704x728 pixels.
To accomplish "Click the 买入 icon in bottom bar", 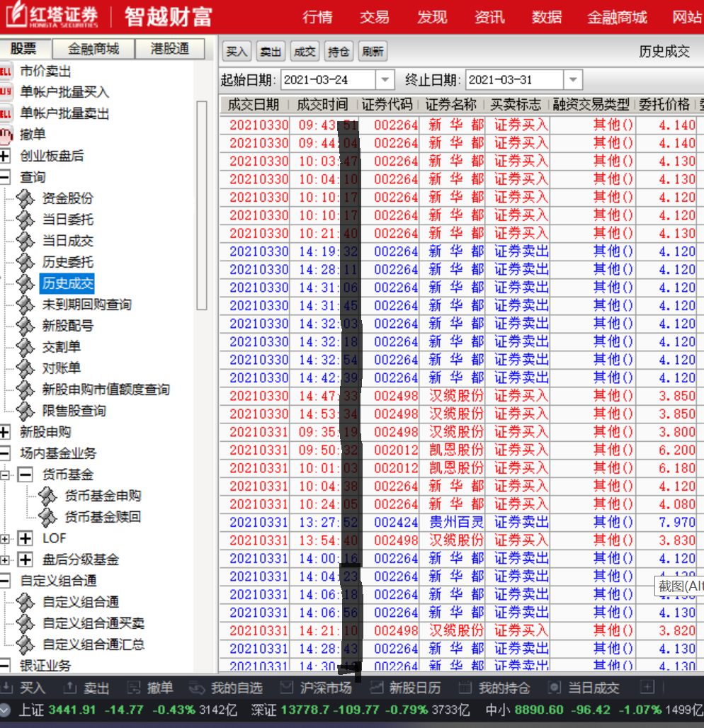I will [6, 688].
